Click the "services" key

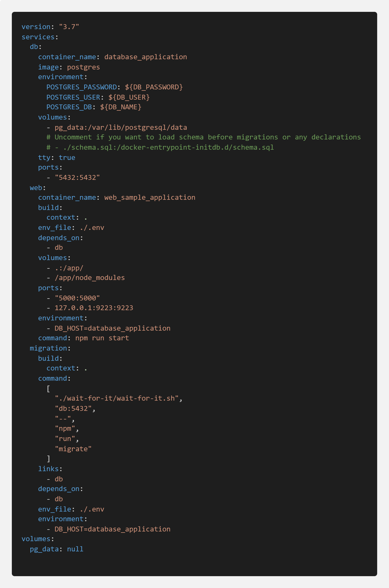[x=38, y=37]
